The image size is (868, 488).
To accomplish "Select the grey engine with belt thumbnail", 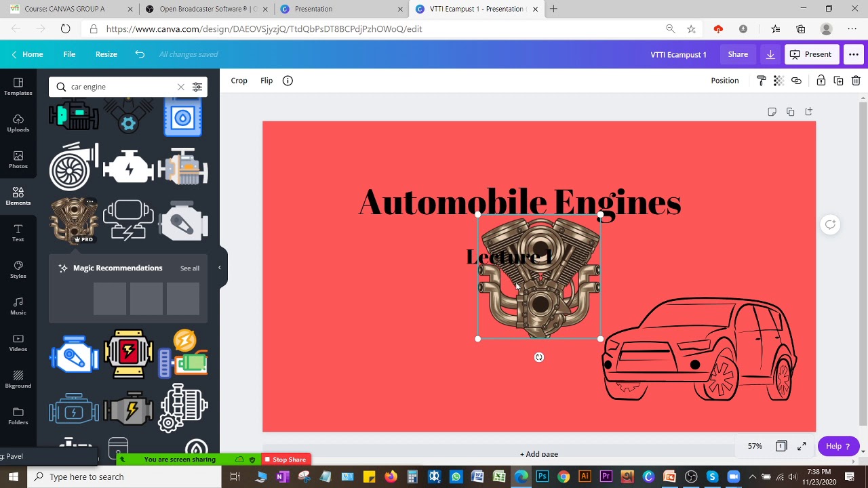I will 183,221.
